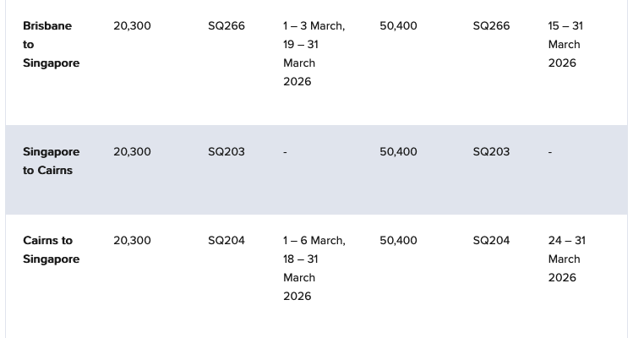Image resolution: width=644 pixels, height=338 pixels.
Task: Click the SQ266 flight number beside 20,300
Action: [226, 25]
